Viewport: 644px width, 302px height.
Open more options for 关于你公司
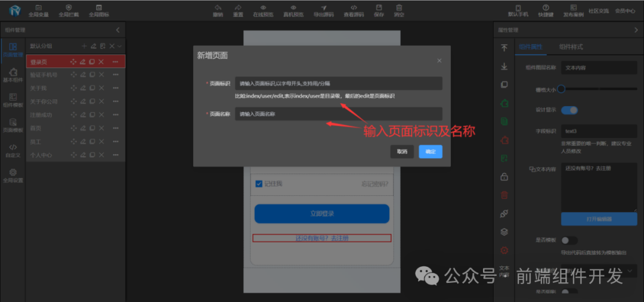tap(116, 101)
